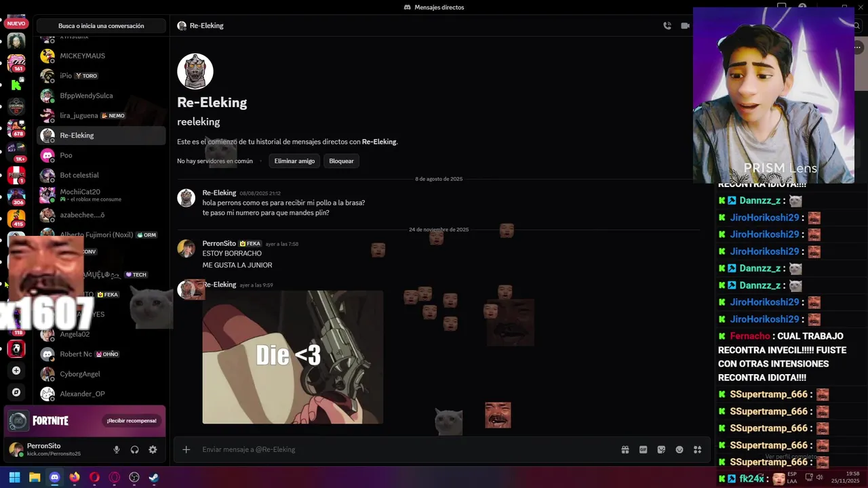Select the Re-Eleking conversation in list
The width and height of the screenshot is (868, 488).
101,136
